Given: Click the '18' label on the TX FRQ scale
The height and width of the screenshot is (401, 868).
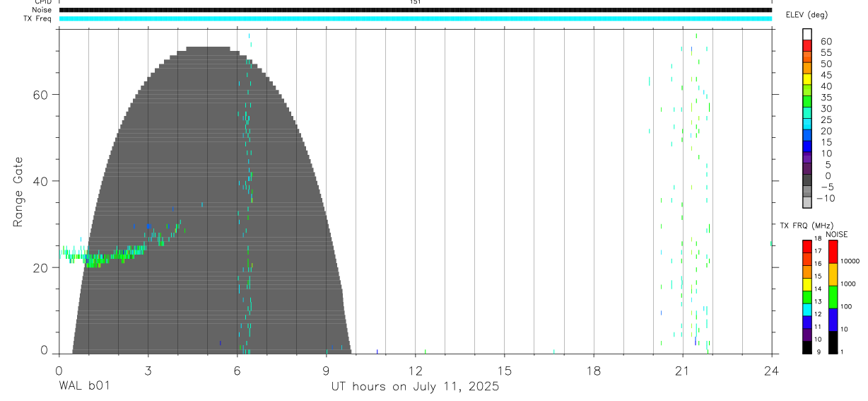Looking at the screenshot, I should [817, 238].
